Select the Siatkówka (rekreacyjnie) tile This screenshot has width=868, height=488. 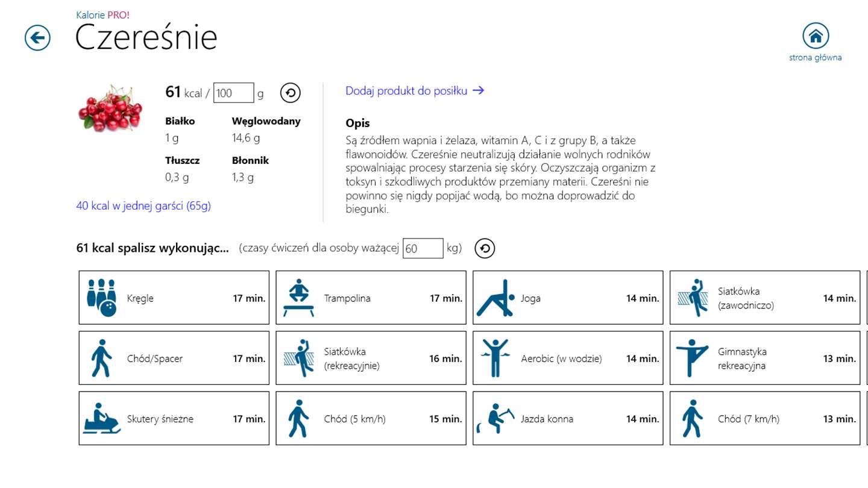pyautogui.click(x=371, y=358)
